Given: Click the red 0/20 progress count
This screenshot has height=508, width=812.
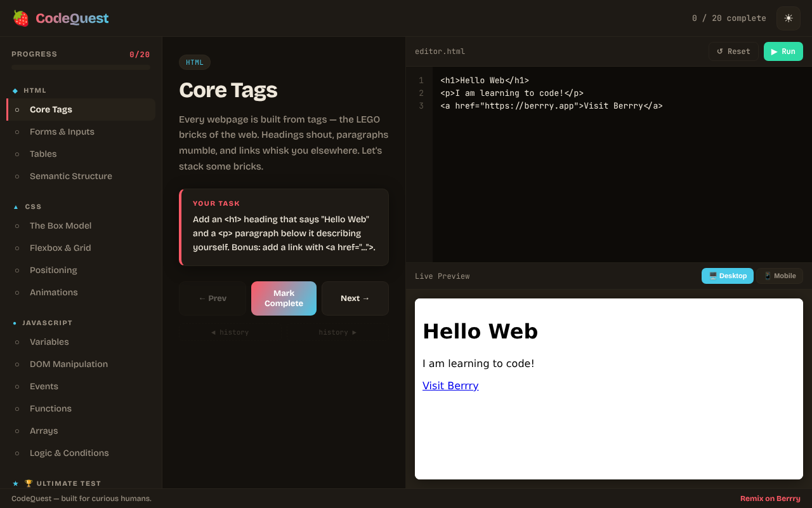Looking at the screenshot, I should [x=140, y=55].
